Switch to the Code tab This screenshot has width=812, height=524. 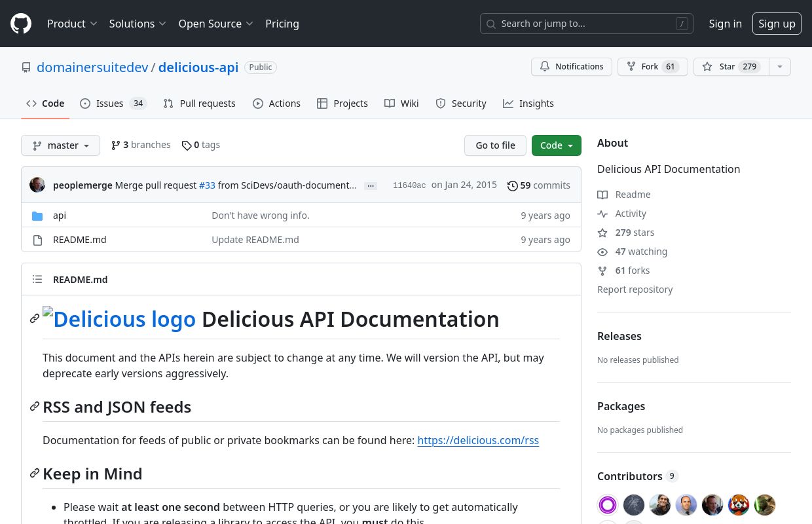45,103
